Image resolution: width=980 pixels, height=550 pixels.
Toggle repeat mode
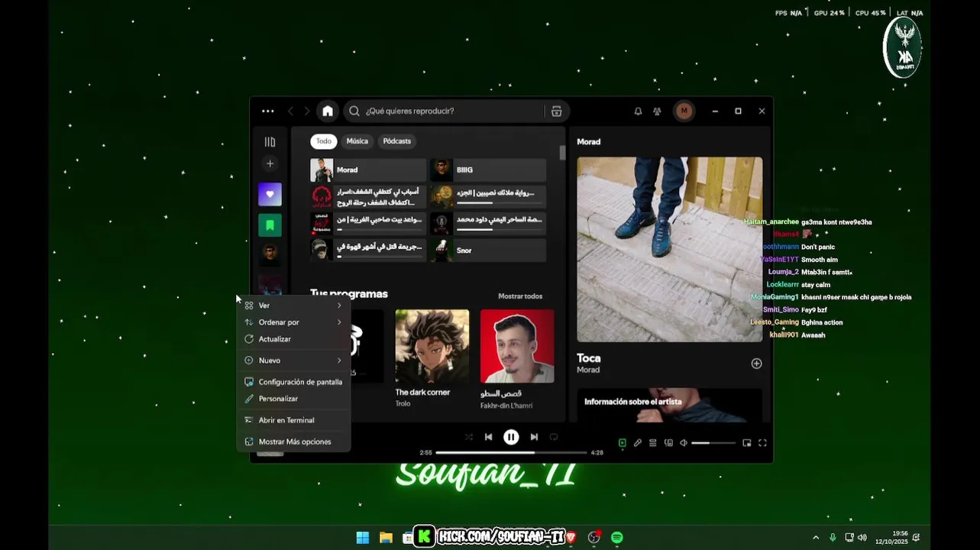click(554, 437)
